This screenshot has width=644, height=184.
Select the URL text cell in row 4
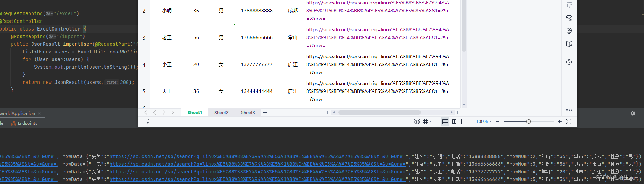(379, 65)
